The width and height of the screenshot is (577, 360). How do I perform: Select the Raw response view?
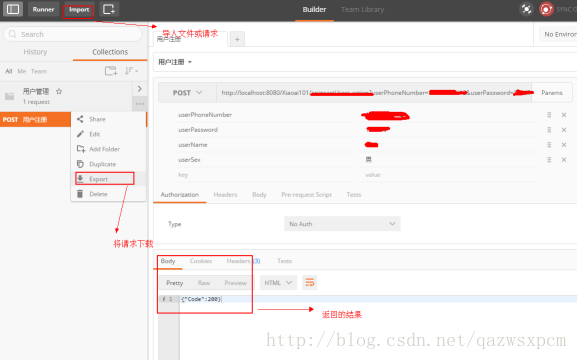pos(203,283)
